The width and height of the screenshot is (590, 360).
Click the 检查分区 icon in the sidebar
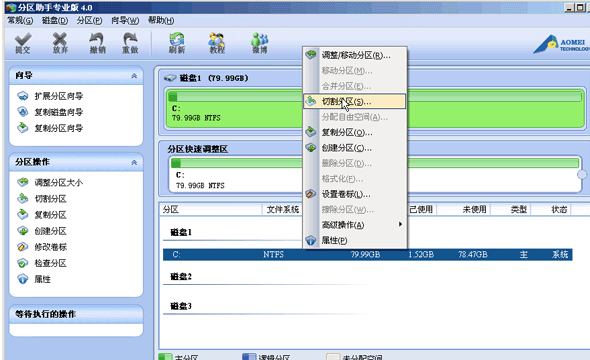tap(23, 263)
